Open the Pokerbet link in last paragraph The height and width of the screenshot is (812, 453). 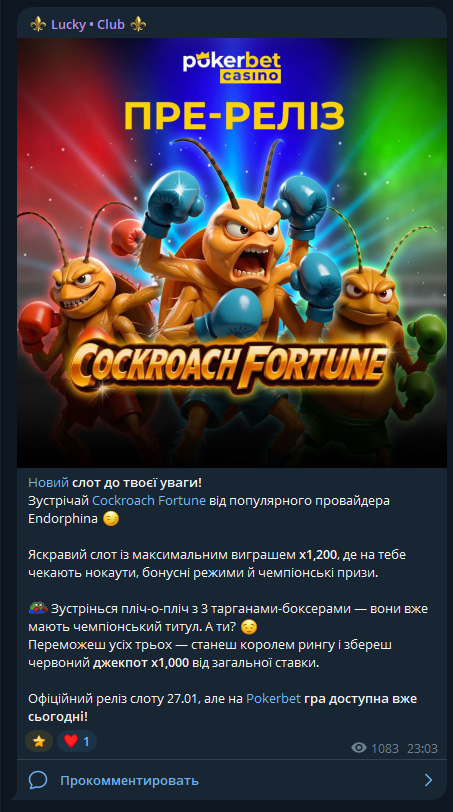(x=273, y=698)
